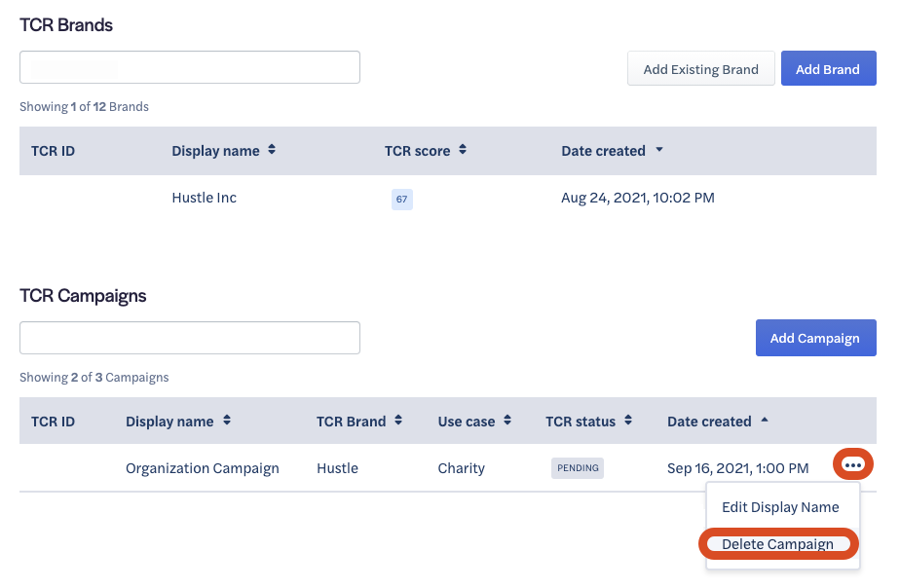Select Delete Campaign from the menu
The width and height of the screenshot is (900, 588).
[x=777, y=544]
